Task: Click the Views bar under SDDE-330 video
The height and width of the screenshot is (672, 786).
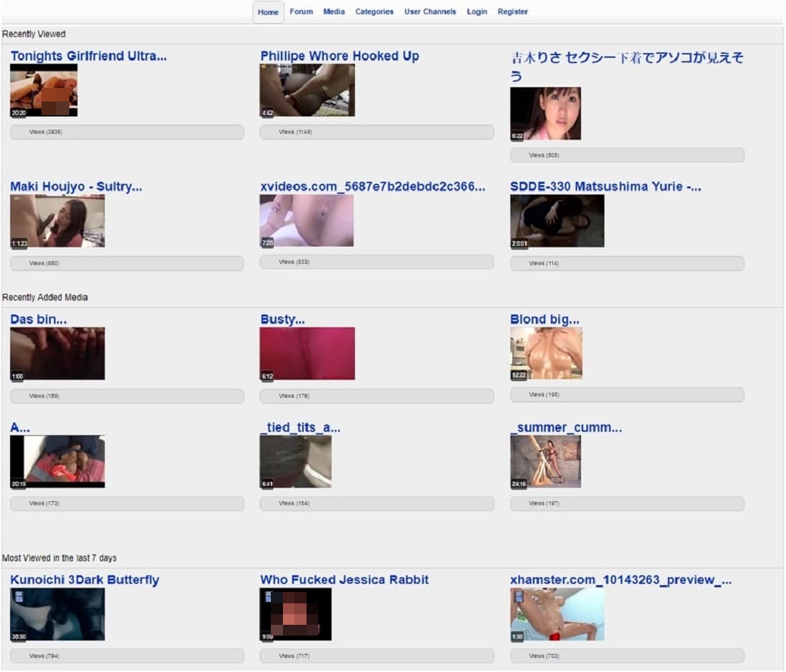Action: [627, 264]
